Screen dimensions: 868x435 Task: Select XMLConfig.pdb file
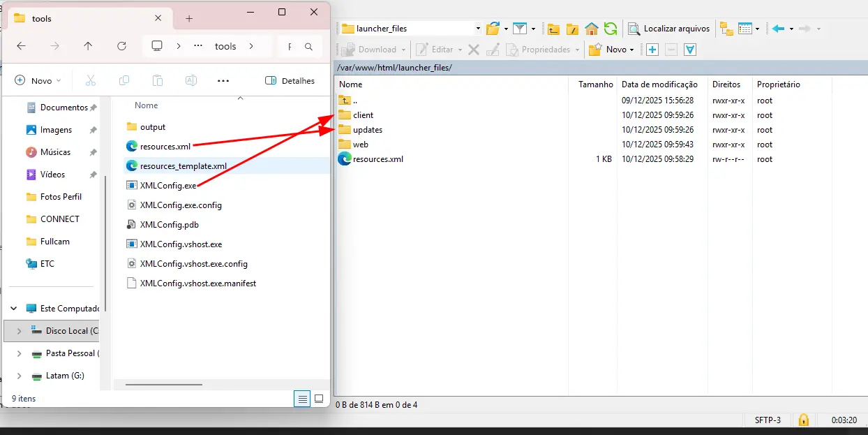coord(170,225)
